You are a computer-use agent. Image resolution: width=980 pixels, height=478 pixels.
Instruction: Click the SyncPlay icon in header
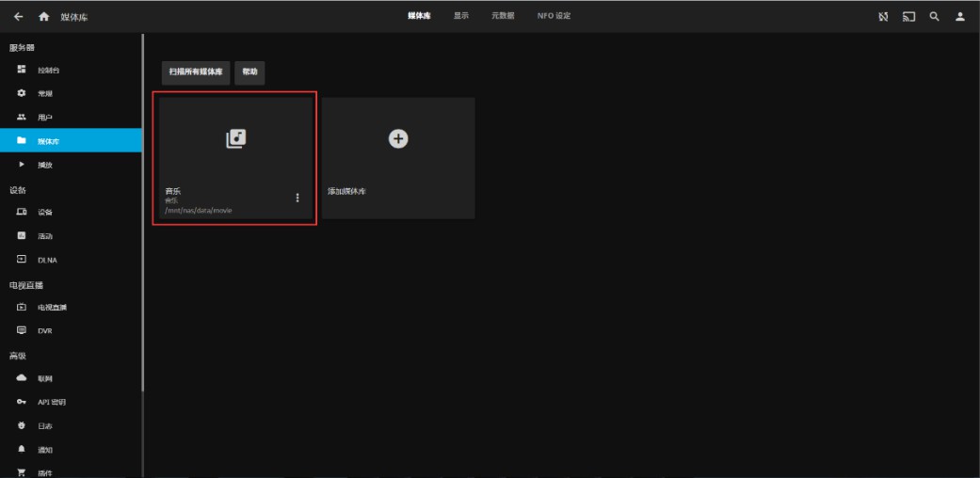(x=883, y=17)
